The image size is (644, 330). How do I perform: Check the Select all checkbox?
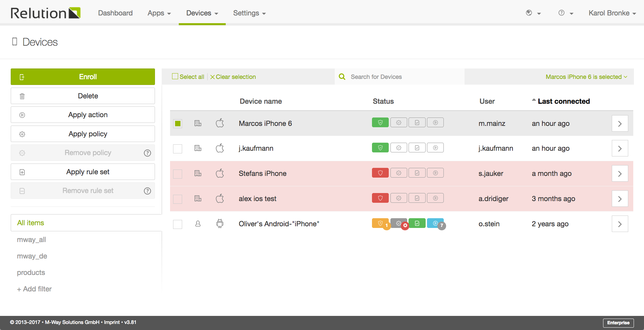pyautogui.click(x=175, y=76)
